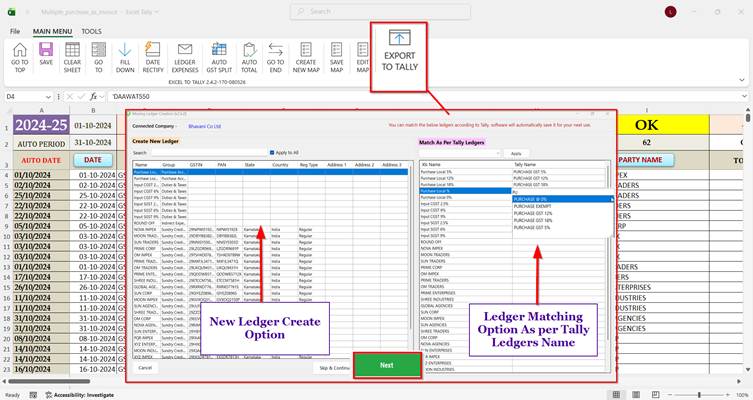Click the GSTIN column header in ledger table
Screen dimensions: 753x400
[x=201, y=165]
